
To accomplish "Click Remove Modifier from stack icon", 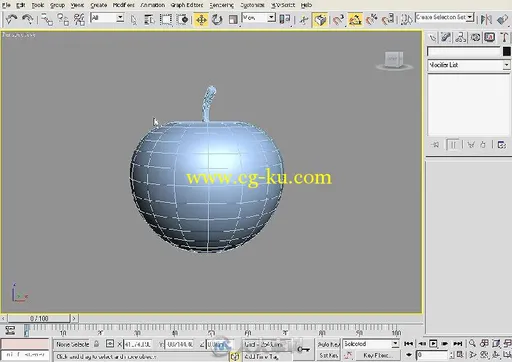I will click(x=483, y=145).
